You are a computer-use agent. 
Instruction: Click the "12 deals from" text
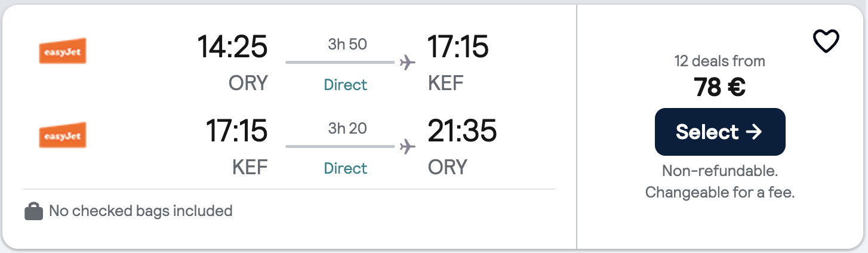[x=719, y=61]
